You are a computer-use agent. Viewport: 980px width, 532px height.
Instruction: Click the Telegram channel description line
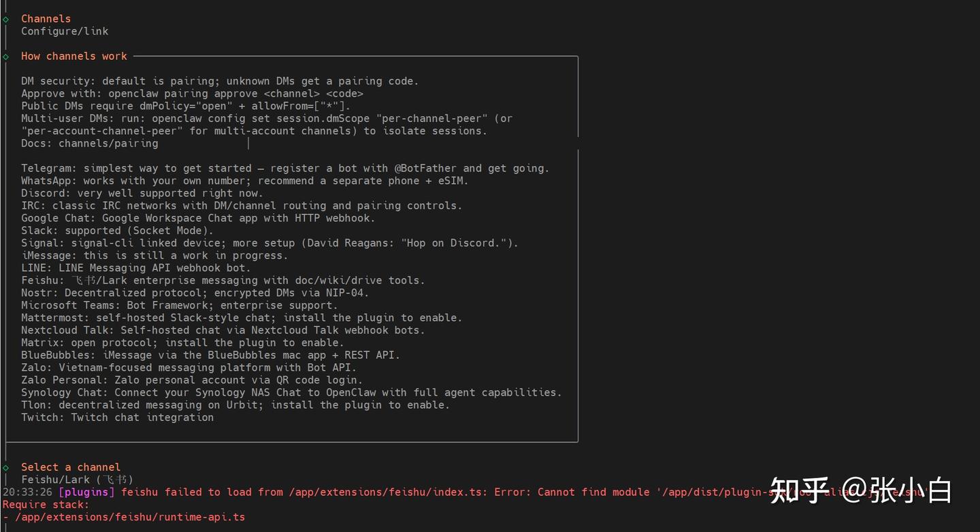(284, 168)
